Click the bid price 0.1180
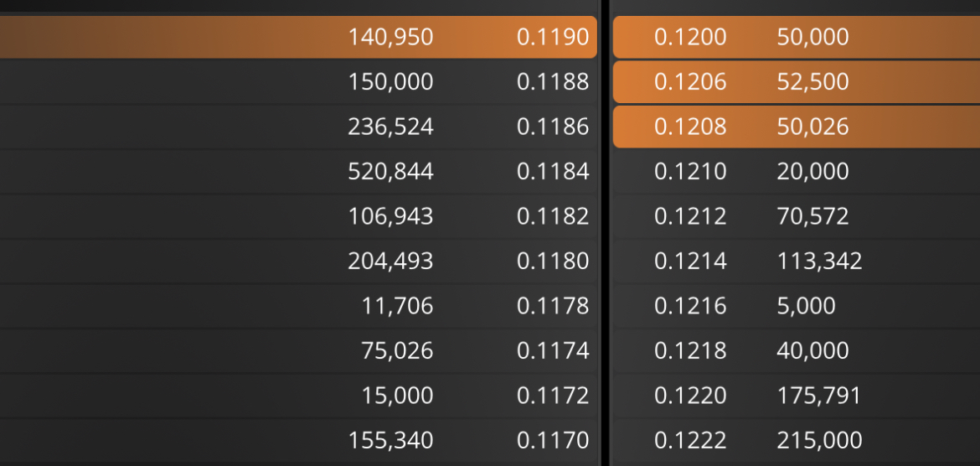The width and height of the screenshot is (980, 466). click(553, 261)
